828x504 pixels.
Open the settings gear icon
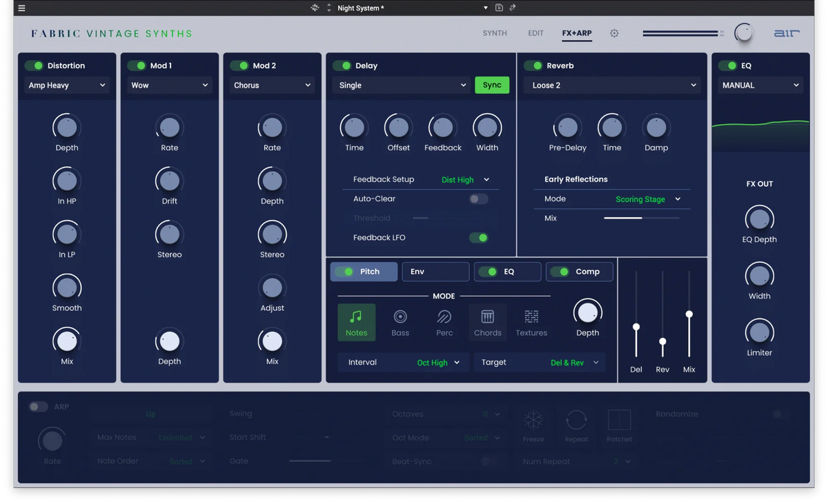(x=614, y=33)
